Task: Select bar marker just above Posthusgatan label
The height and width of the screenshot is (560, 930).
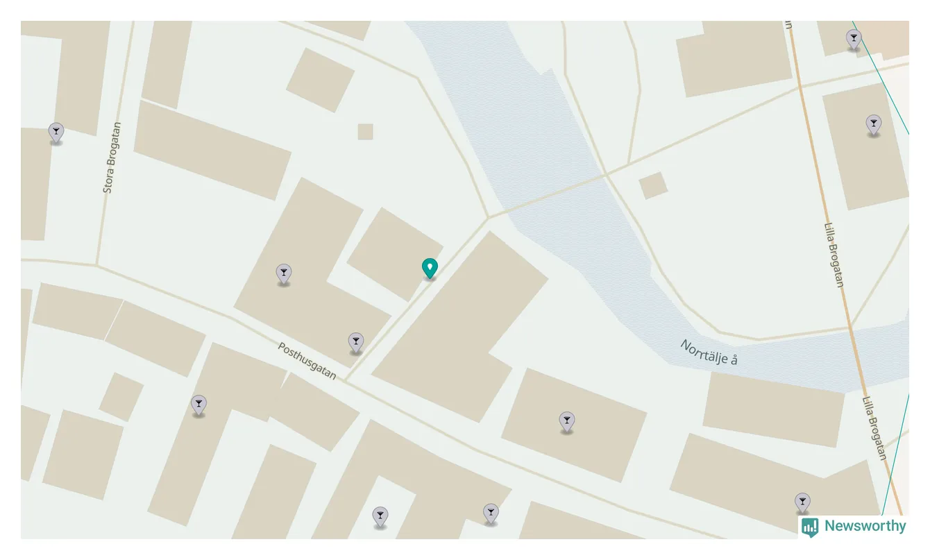Action: point(356,343)
